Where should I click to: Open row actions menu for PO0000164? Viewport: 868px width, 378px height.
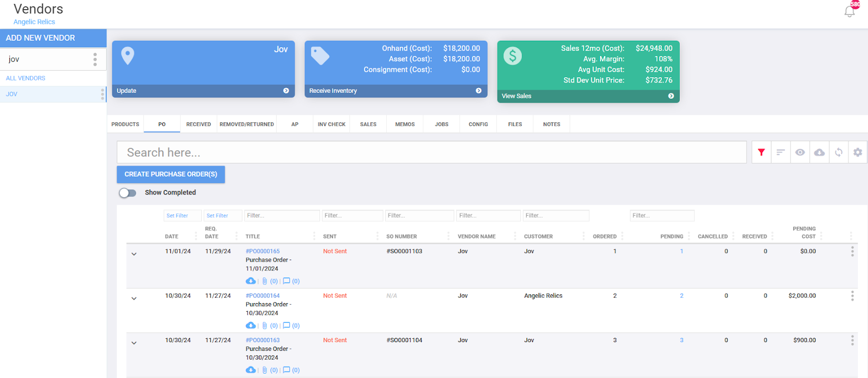[852, 295]
